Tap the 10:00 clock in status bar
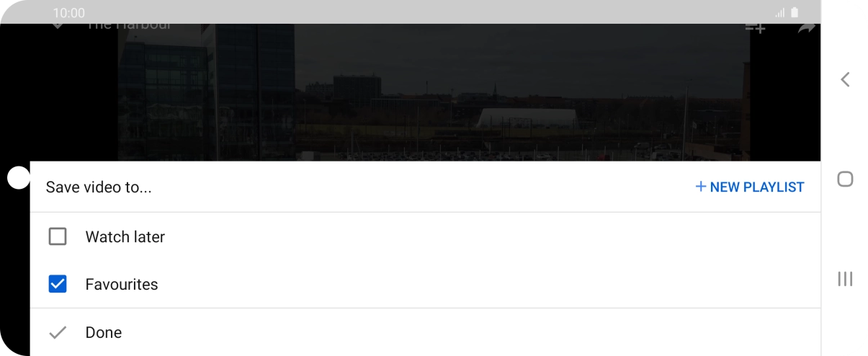This screenshot has width=868, height=356. 68,13
